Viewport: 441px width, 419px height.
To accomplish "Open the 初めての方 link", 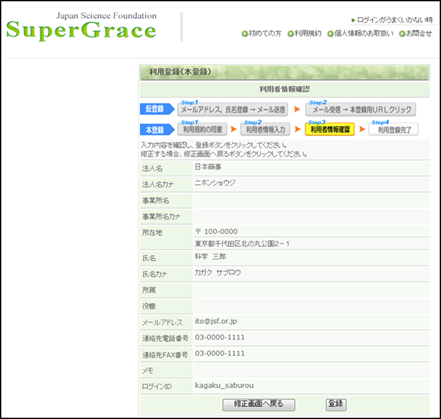I will [x=265, y=33].
